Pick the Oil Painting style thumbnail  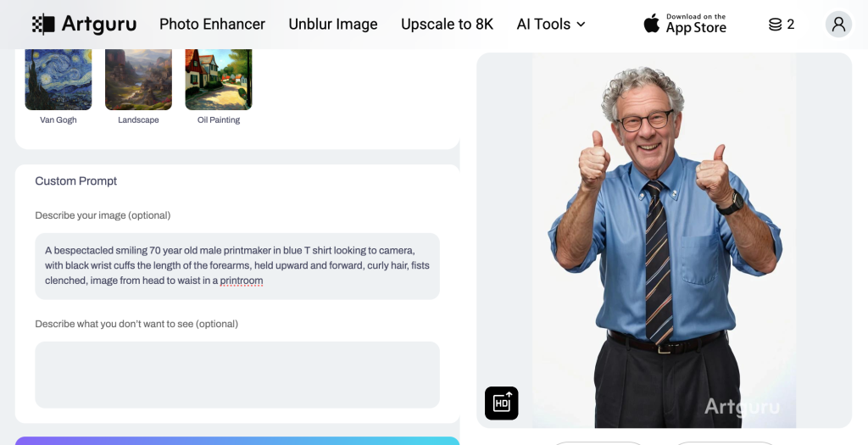coord(219,79)
